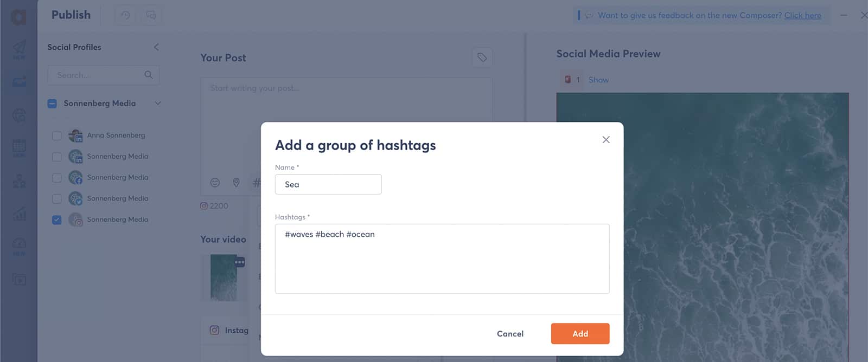Check the Facebook Sonnenberg Media checkbox
868x362 pixels.
56,178
